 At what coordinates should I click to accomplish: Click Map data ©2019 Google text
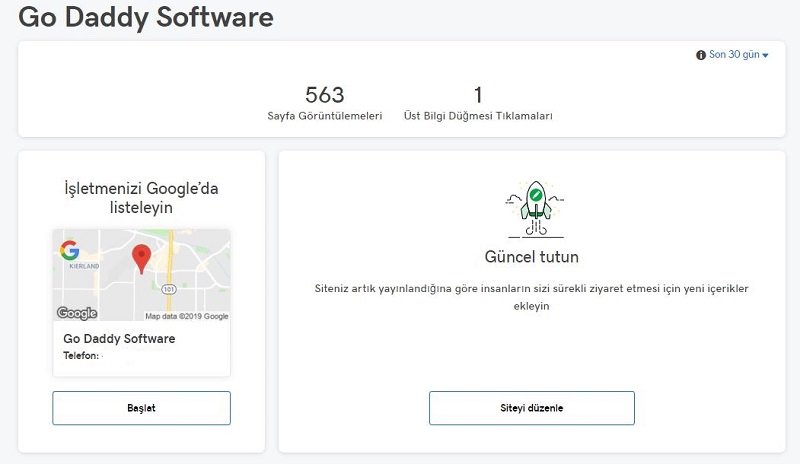(x=187, y=316)
